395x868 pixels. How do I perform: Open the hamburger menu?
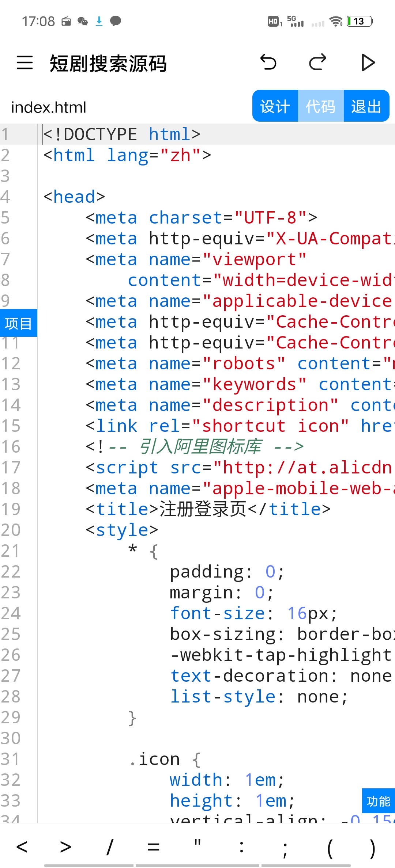[25, 63]
